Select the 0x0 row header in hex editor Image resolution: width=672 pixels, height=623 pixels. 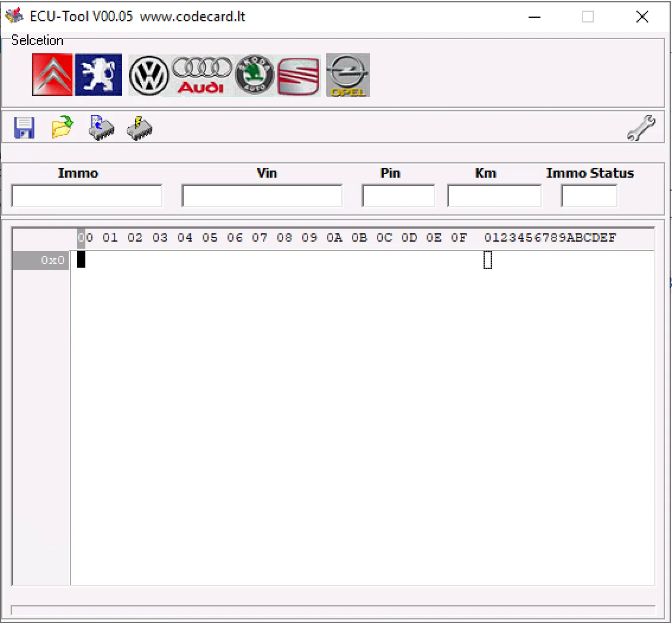(x=41, y=260)
